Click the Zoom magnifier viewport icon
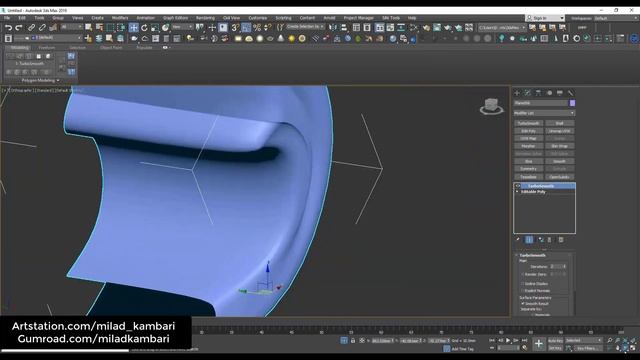Viewport: 640px width, 360px height. [610, 340]
